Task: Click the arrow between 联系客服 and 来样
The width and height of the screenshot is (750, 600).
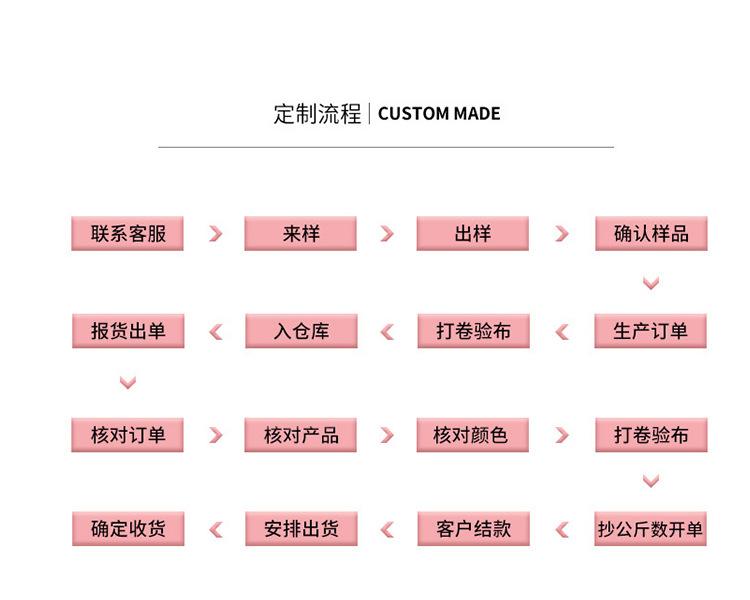Action: 216,234
